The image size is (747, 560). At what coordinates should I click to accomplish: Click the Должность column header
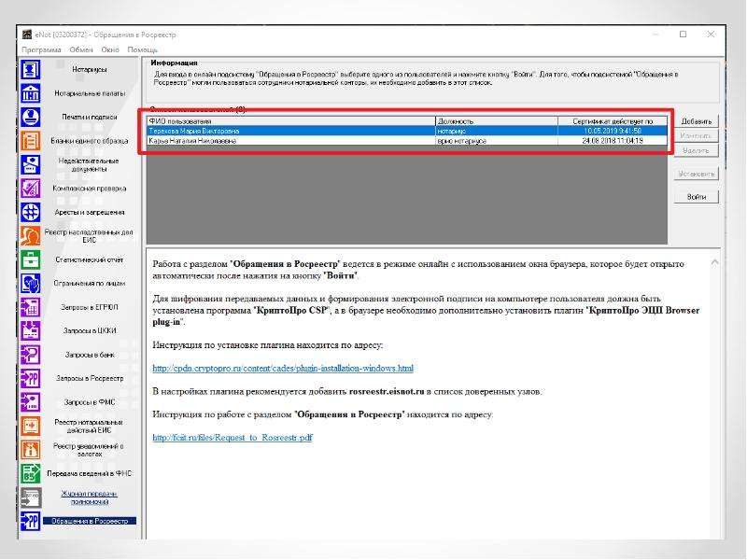(x=497, y=121)
